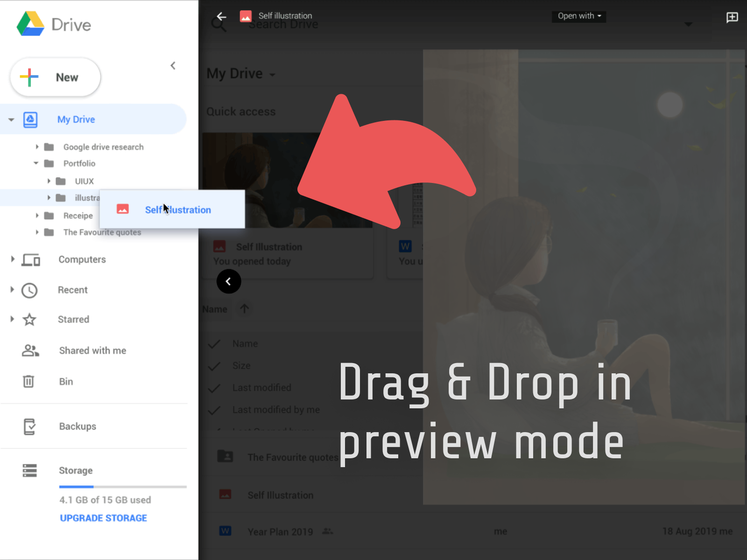Open Recent using the clock icon
The width and height of the screenshot is (747, 560).
(x=29, y=290)
